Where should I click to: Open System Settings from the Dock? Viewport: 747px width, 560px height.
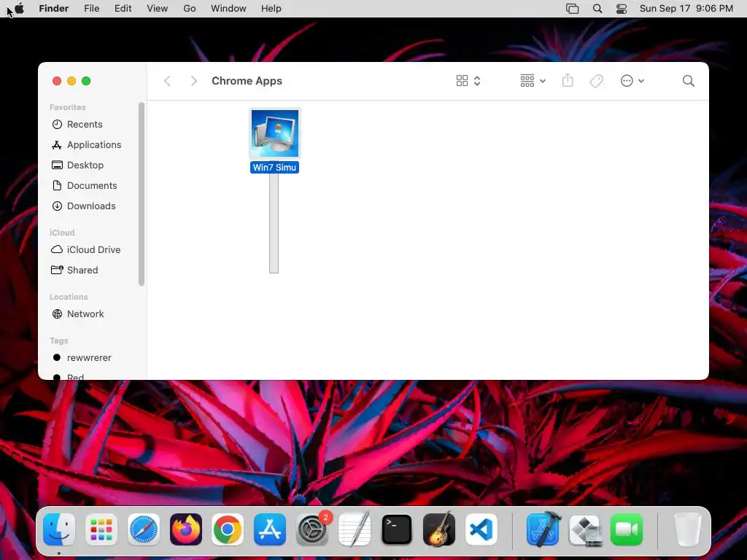312,529
